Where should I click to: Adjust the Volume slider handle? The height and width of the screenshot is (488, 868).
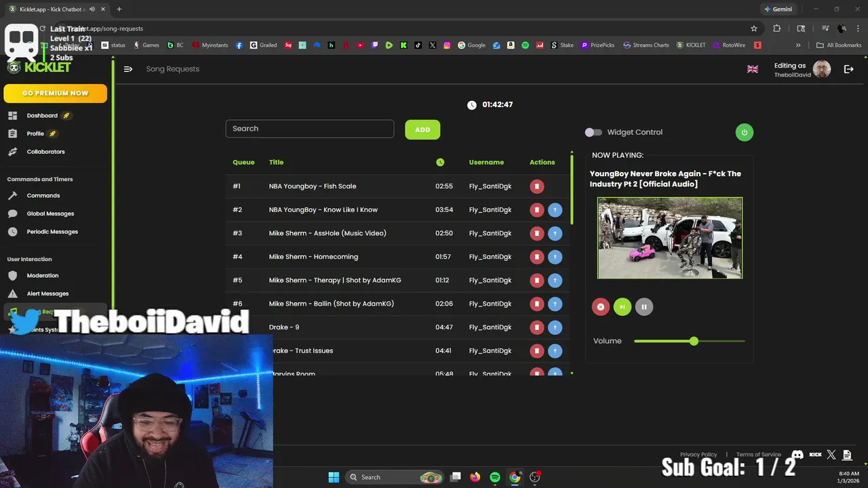click(x=694, y=341)
